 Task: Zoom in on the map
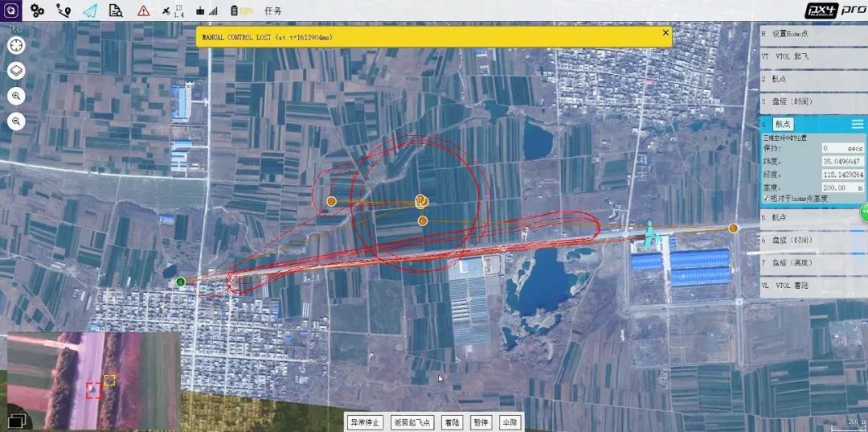16,97
